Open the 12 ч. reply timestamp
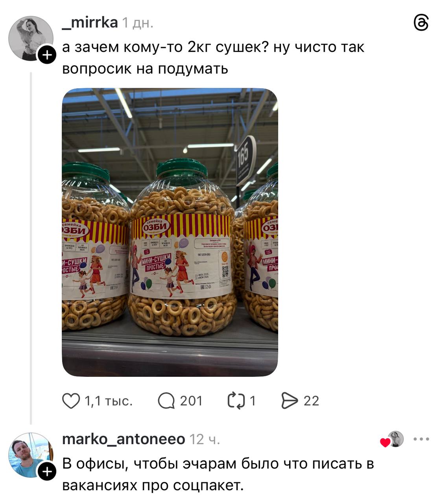This screenshot has width=443, height=504. (x=205, y=439)
